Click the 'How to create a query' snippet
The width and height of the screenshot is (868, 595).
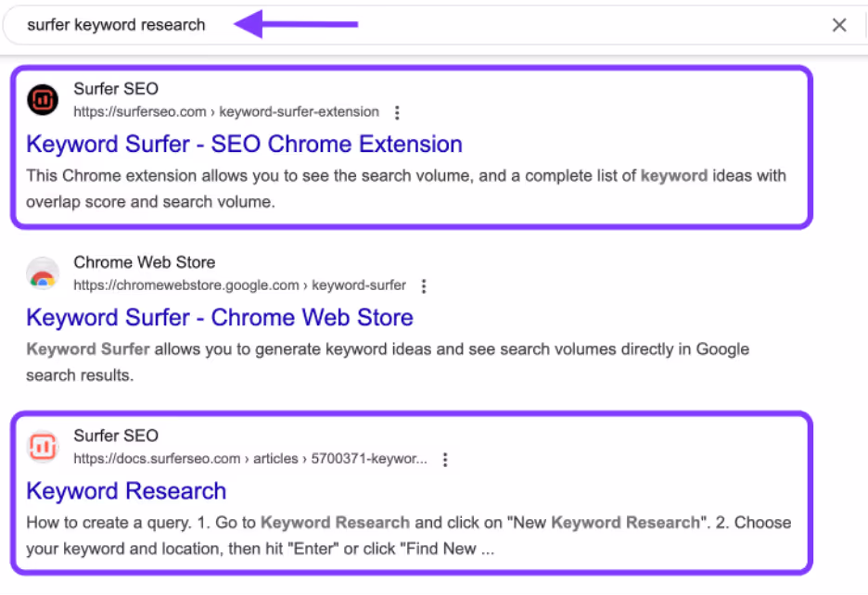click(409, 536)
